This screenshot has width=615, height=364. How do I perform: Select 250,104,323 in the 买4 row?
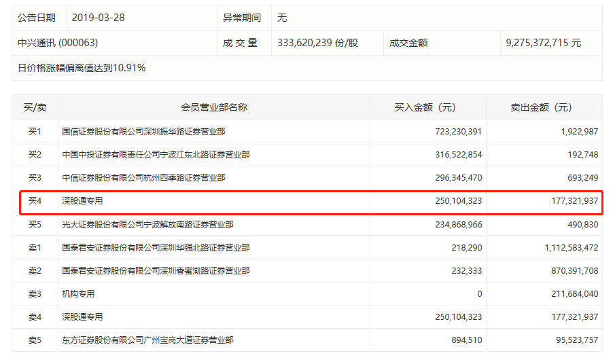[459, 201]
